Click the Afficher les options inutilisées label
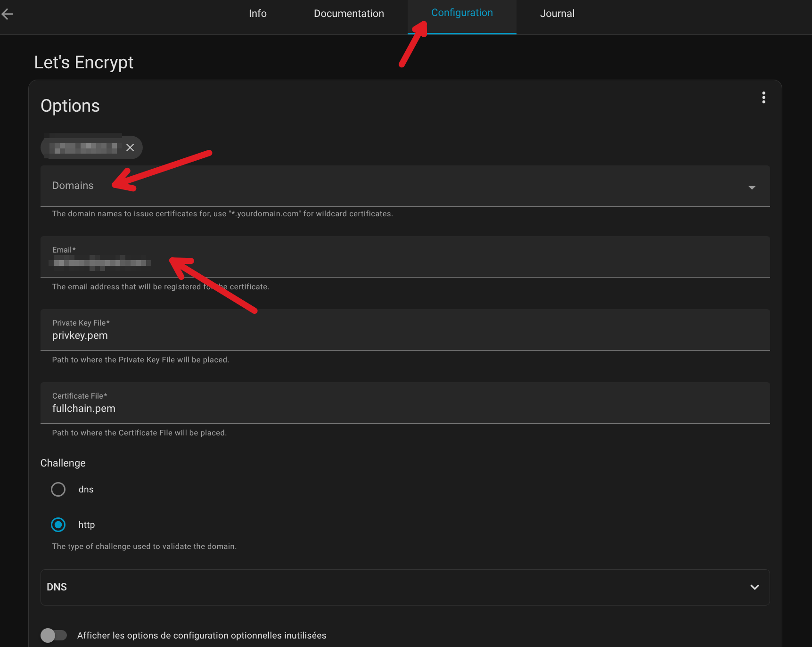 tap(202, 636)
